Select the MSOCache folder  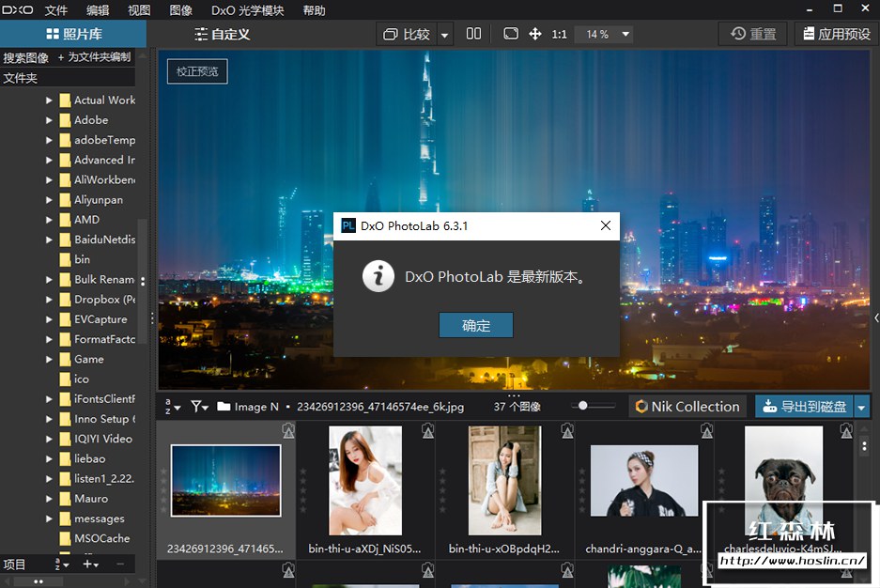pyautogui.click(x=95, y=538)
